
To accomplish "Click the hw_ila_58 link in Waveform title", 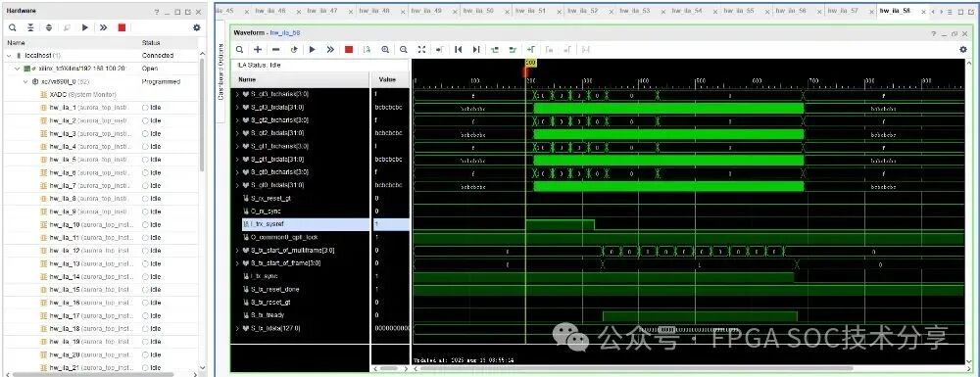I will 286,32.
